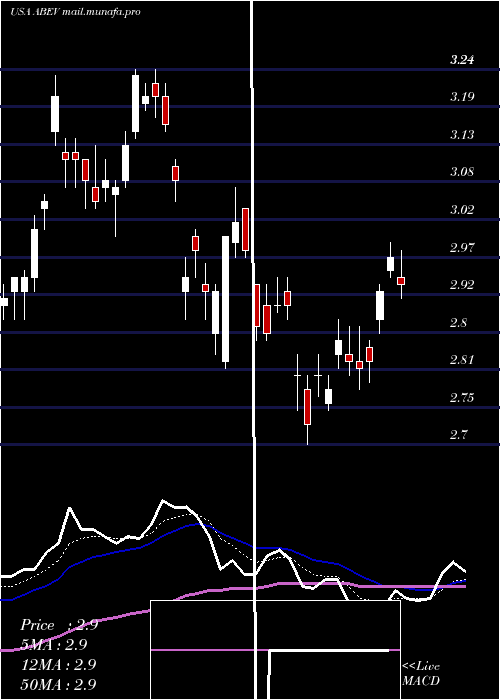Select the 2.7 price axis label
This screenshot has height=700, width=500.
pyautogui.click(x=459, y=434)
